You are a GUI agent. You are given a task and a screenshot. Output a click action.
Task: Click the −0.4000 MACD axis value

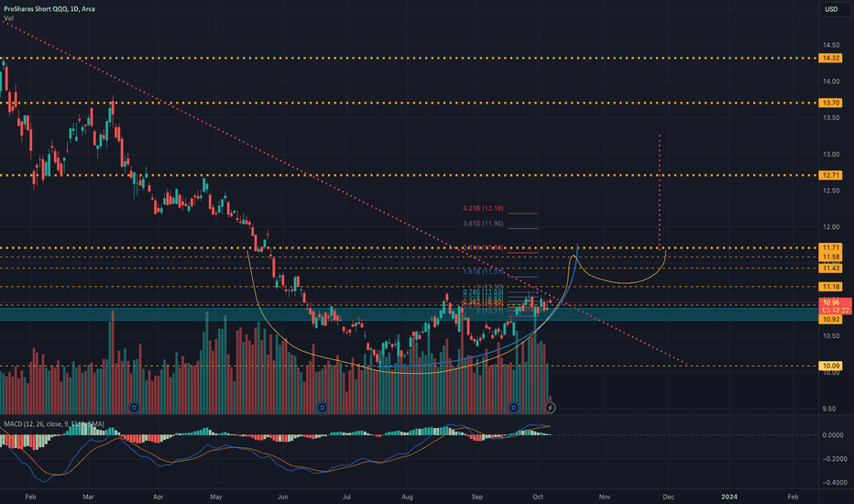click(x=833, y=482)
